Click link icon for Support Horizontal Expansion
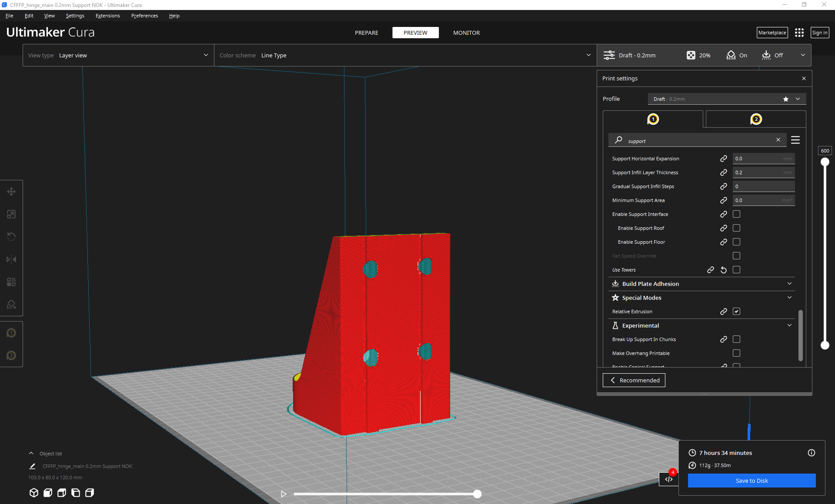835x504 pixels. pos(724,159)
